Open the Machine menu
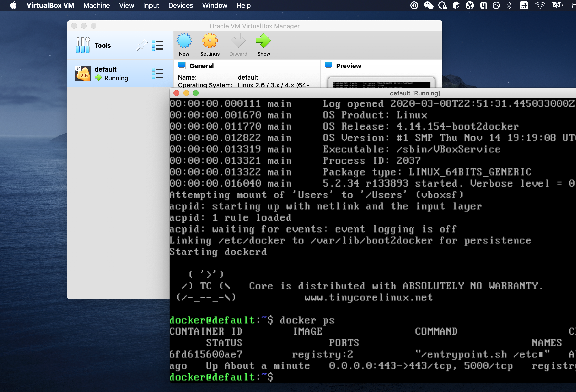The image size is (576, 392). [96, 5]
